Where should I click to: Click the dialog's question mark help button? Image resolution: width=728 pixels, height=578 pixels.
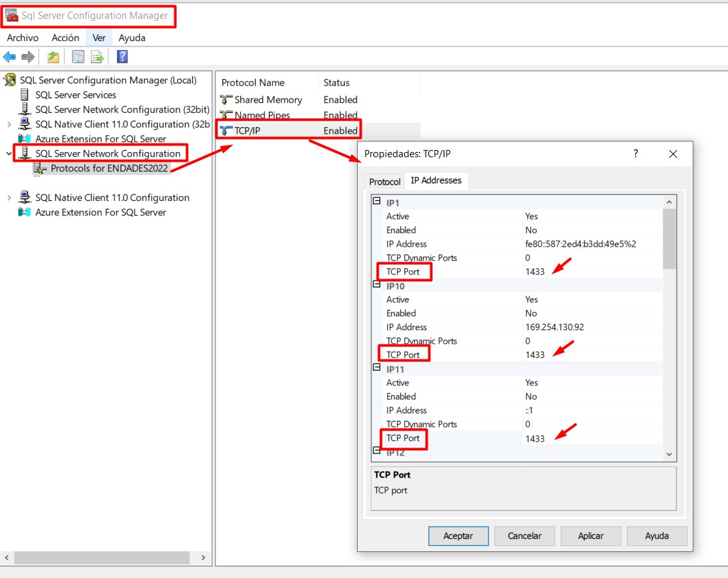tap(635, 153)
